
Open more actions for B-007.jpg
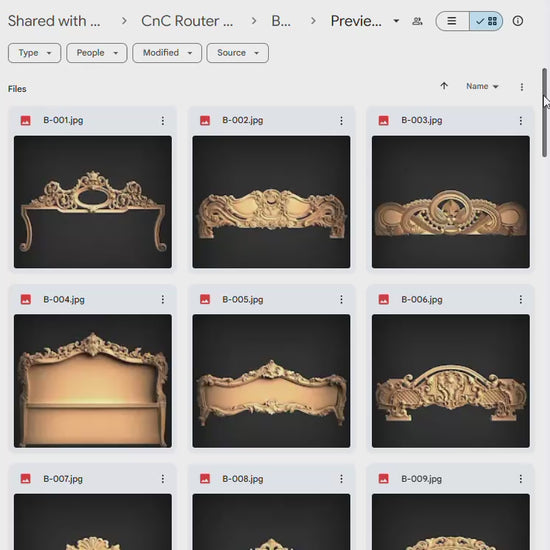coord(163,479)
